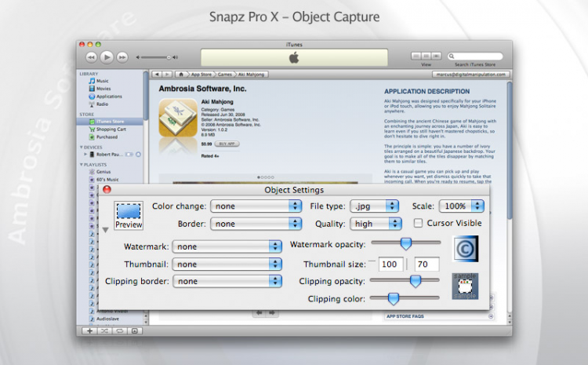
Task: Click the Preview button in Object Settings
Action: coord(129,216)
